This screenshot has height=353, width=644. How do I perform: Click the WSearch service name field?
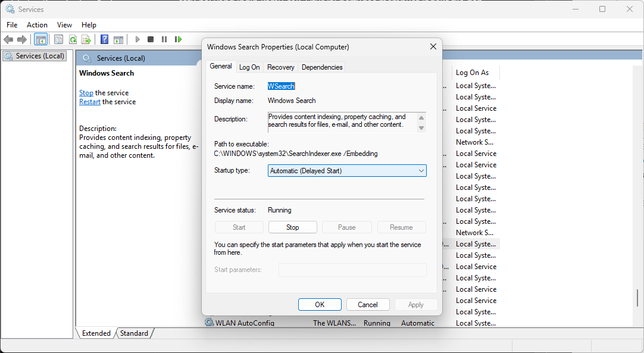coord(282,86)
